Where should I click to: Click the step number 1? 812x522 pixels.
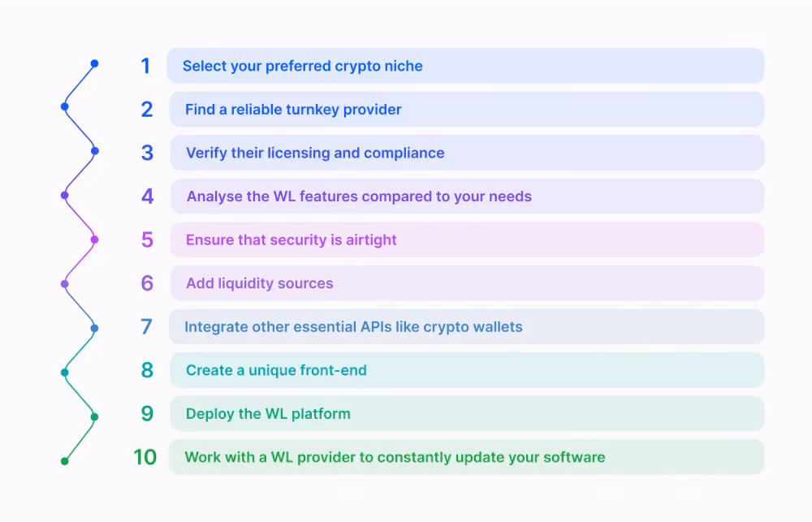coord(145,66)
